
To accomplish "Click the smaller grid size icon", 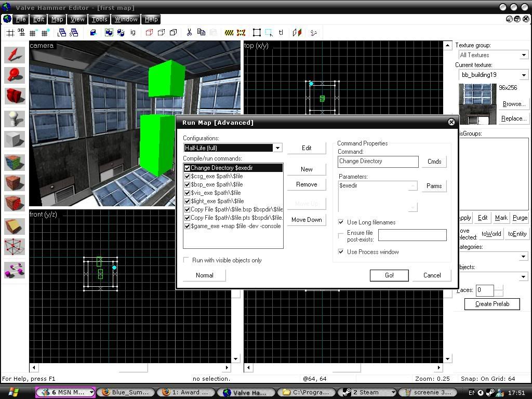I will click(x=33, y=33).
